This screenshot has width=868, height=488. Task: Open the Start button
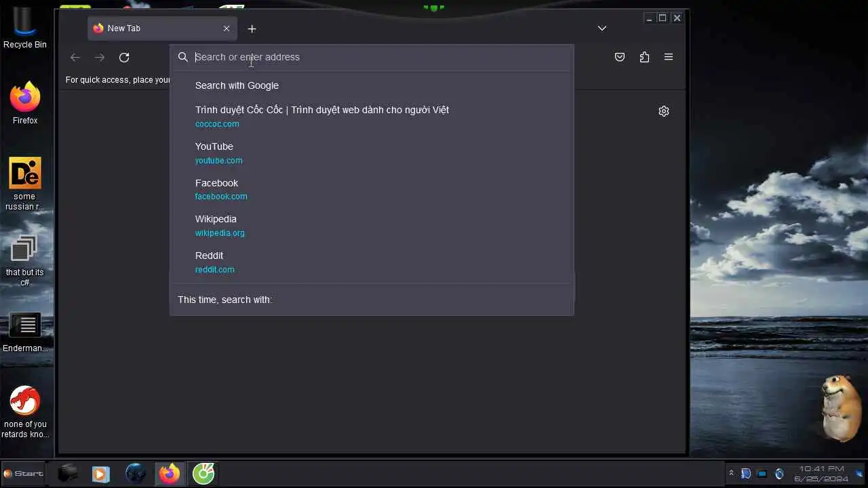tap(24, 473)
